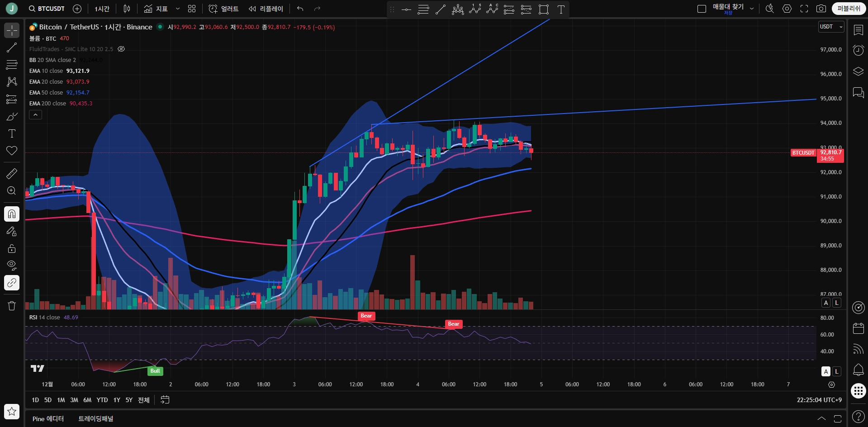
Task: Take a chart snapshot with camera icon
Action: pos(821,9)
